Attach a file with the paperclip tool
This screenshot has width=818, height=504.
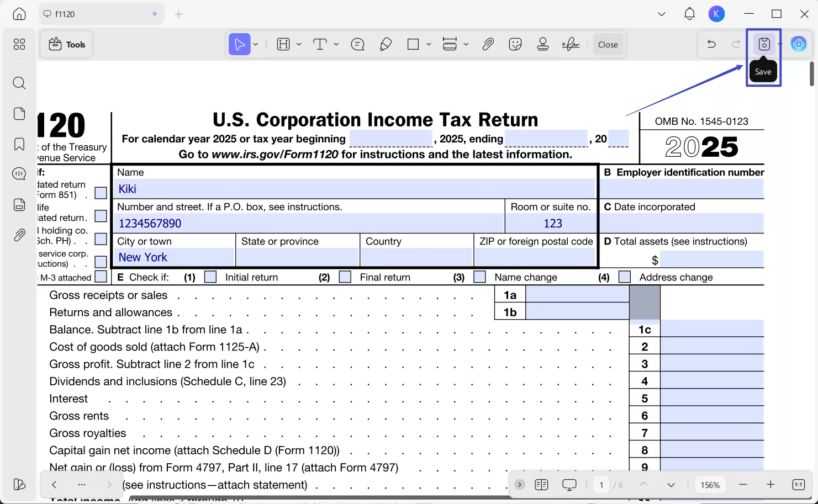(x=488, y=44)
